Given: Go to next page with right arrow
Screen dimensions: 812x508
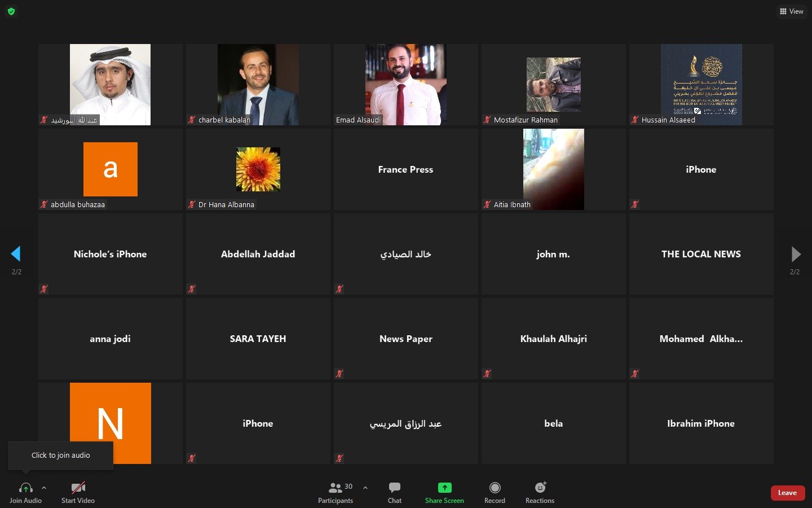Looking at the screenshot, I should point(796,254).
